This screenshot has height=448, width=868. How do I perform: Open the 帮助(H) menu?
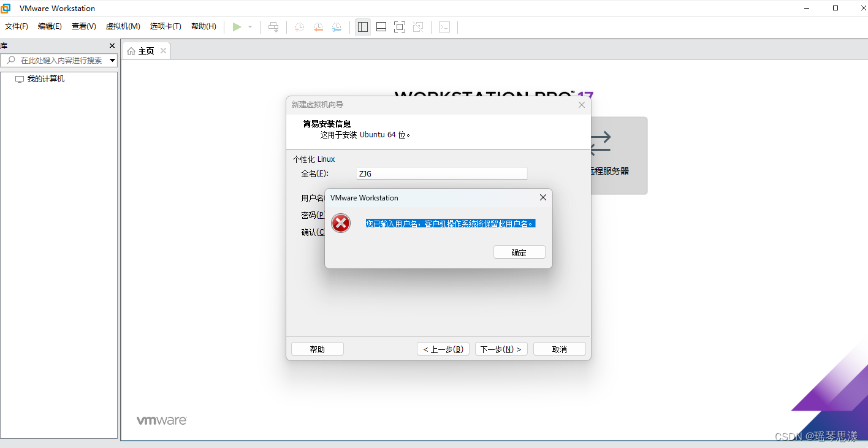tap(204, 26)
